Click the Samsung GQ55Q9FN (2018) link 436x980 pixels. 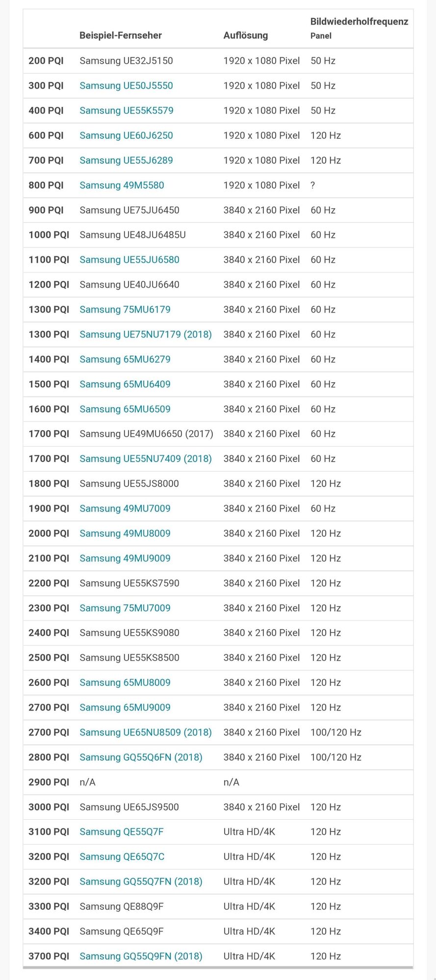pyautogui.click(x=141, y=956)
